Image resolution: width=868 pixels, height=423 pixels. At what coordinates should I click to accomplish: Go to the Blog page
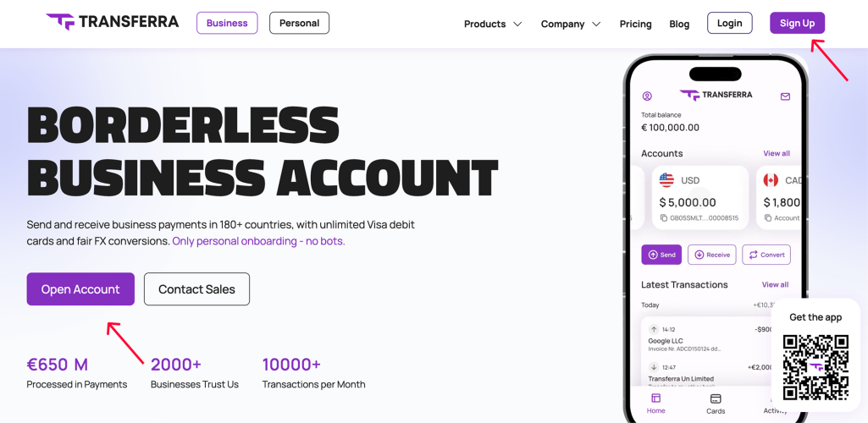(679, 24)
